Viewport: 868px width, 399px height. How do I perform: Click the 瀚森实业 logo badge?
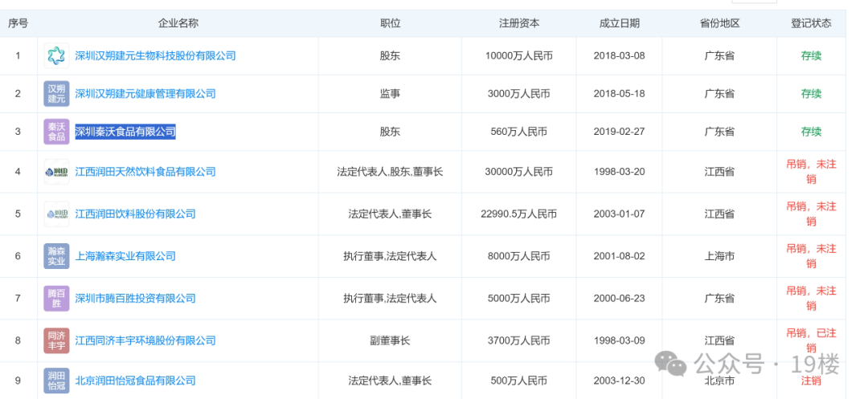56,256
